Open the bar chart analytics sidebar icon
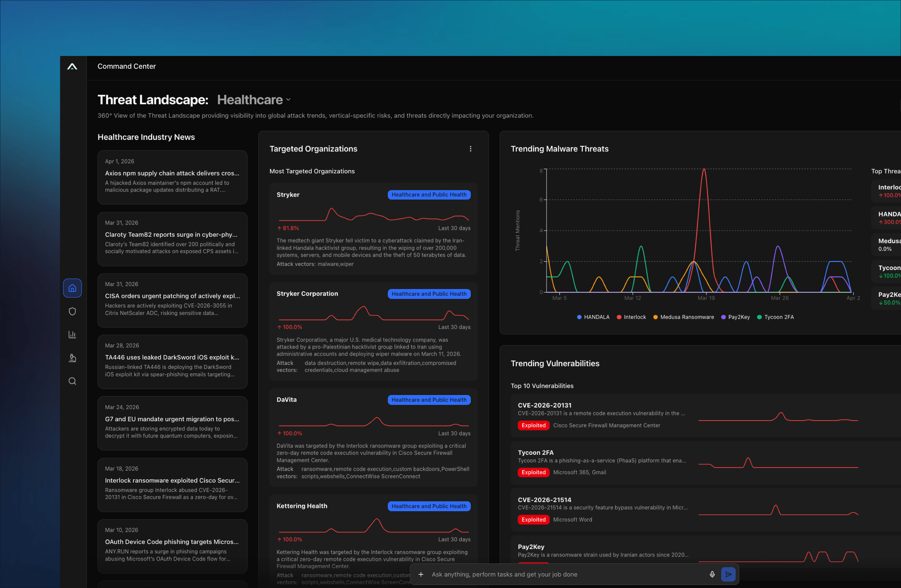Screen dimensions: 901x588 [72, 334]
